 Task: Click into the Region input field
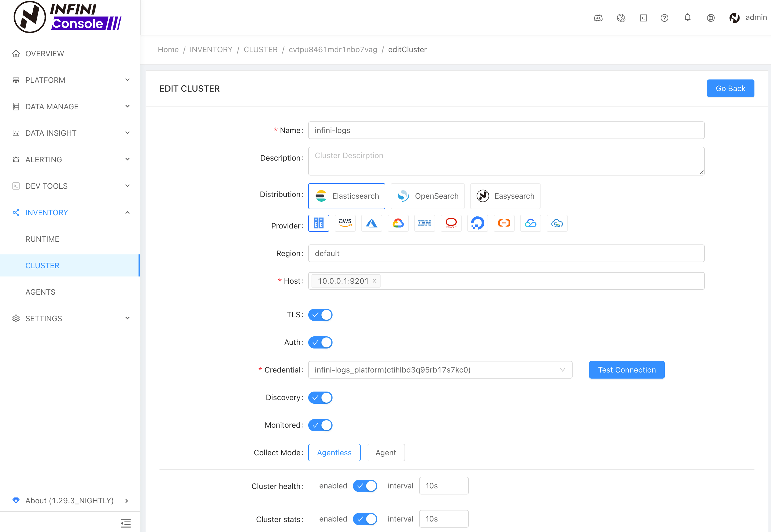click(x=506, y=253)
